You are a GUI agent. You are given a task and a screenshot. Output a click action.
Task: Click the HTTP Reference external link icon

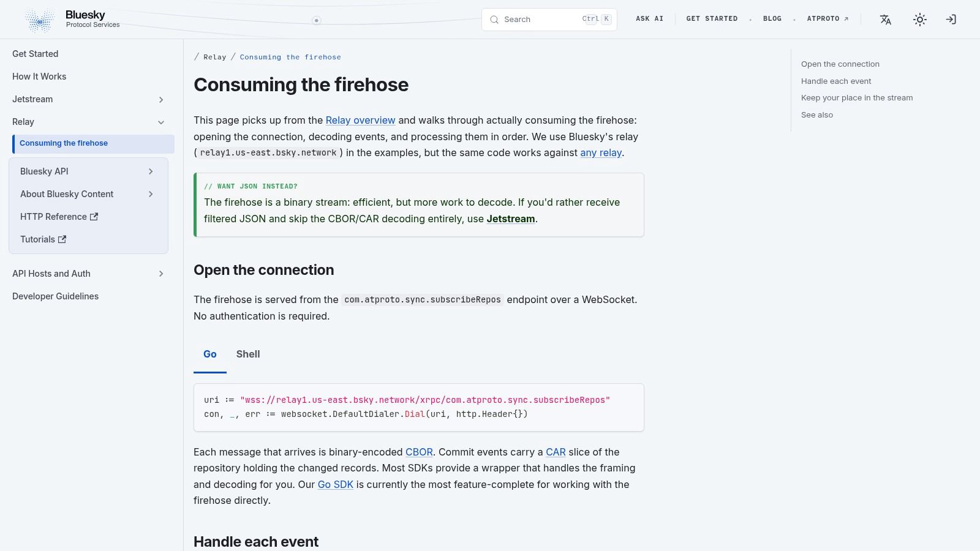tap(94, 217)
